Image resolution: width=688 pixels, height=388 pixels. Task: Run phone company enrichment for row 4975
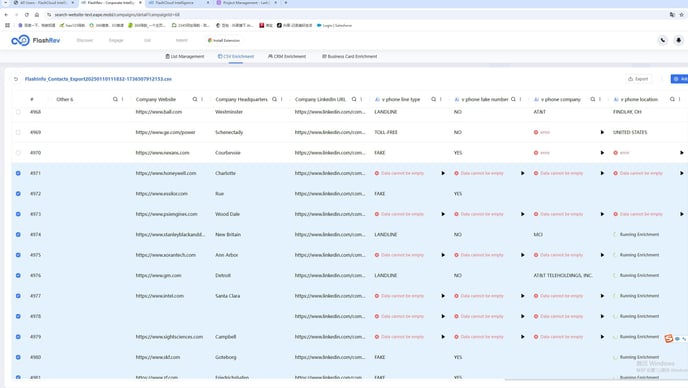602,255
